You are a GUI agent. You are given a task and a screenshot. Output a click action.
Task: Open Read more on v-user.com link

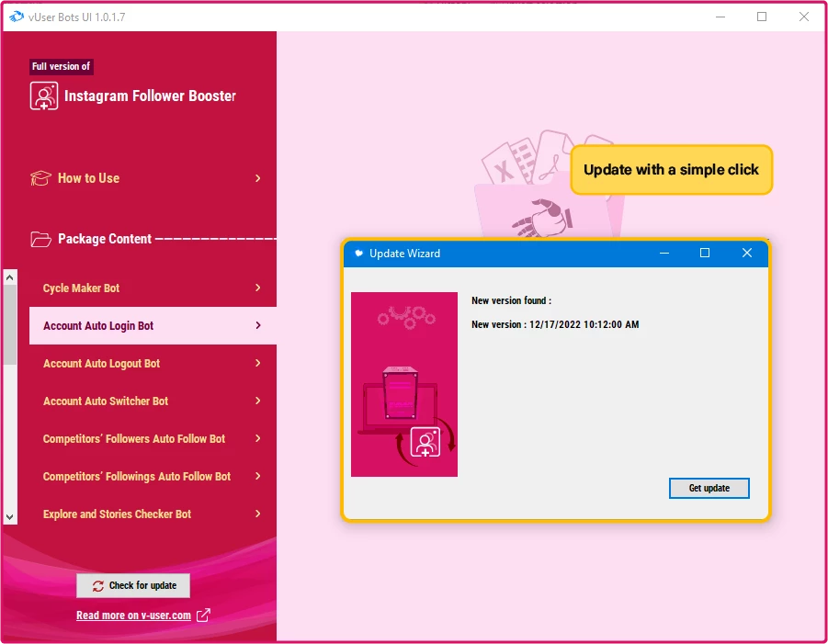133,616
